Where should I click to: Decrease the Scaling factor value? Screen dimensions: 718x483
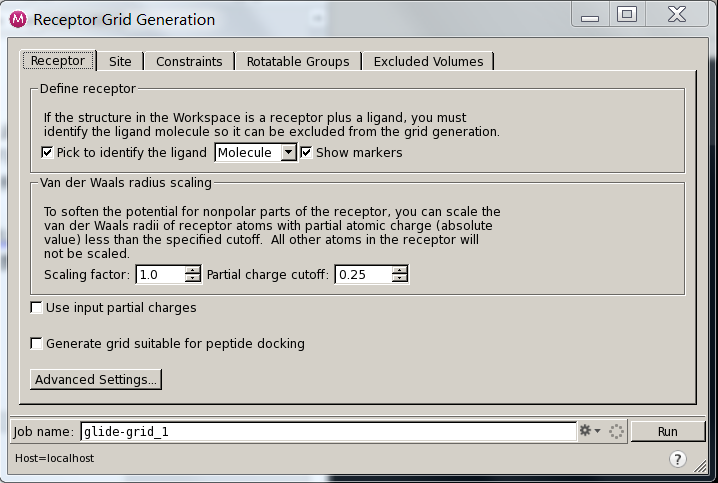[193, 278]
